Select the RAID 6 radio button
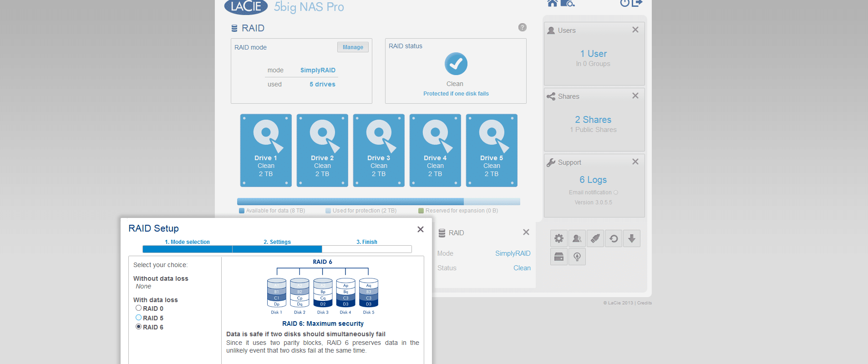The width and height of the screenshot is (868, 364). [138, 327]
